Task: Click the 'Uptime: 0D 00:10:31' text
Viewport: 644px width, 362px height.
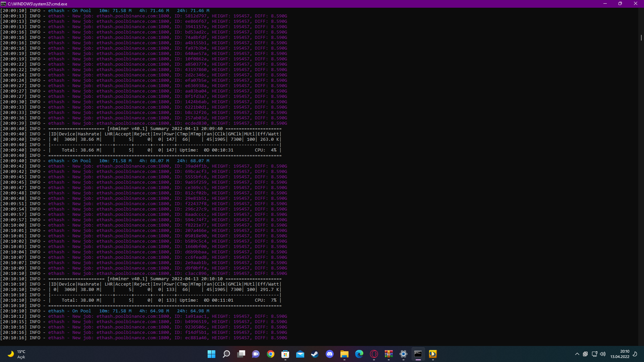Action: coord(206,150)
